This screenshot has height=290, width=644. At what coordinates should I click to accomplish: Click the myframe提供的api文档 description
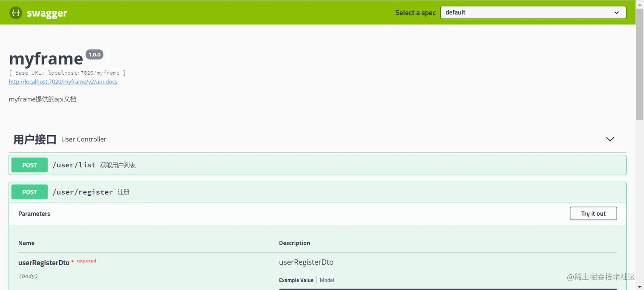[43, 99]
